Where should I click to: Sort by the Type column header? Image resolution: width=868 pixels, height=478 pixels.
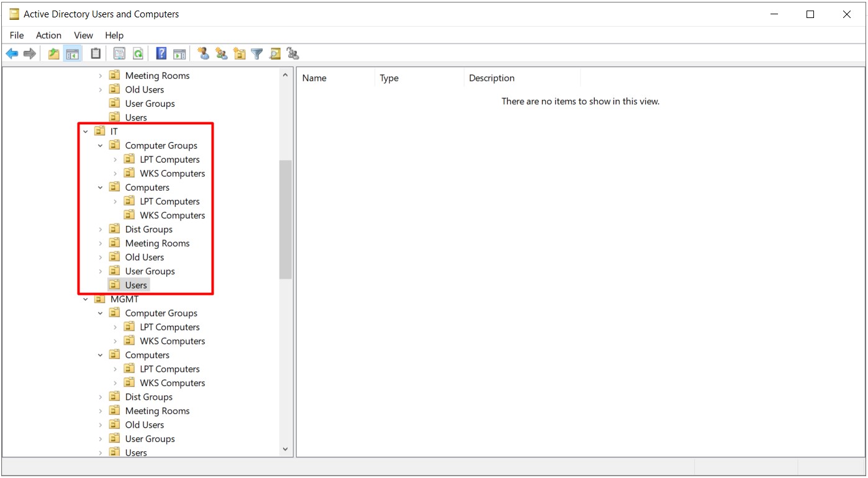point(420,78)
